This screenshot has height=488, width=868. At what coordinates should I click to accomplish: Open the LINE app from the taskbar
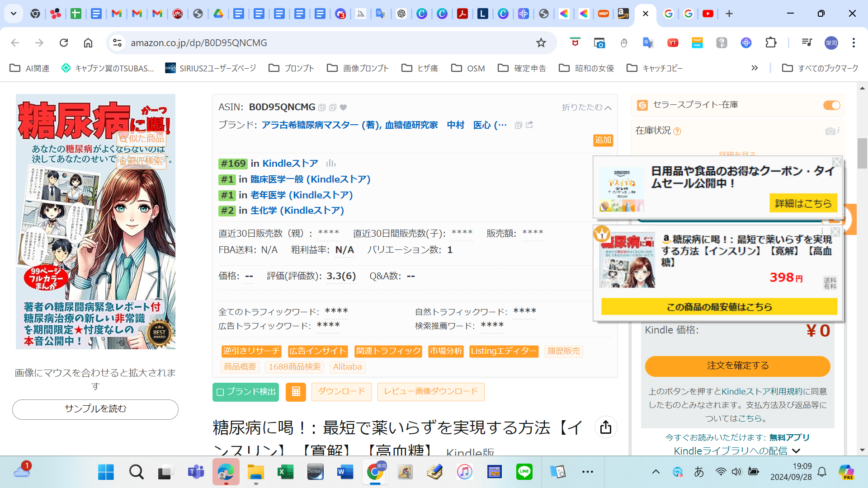524,472
